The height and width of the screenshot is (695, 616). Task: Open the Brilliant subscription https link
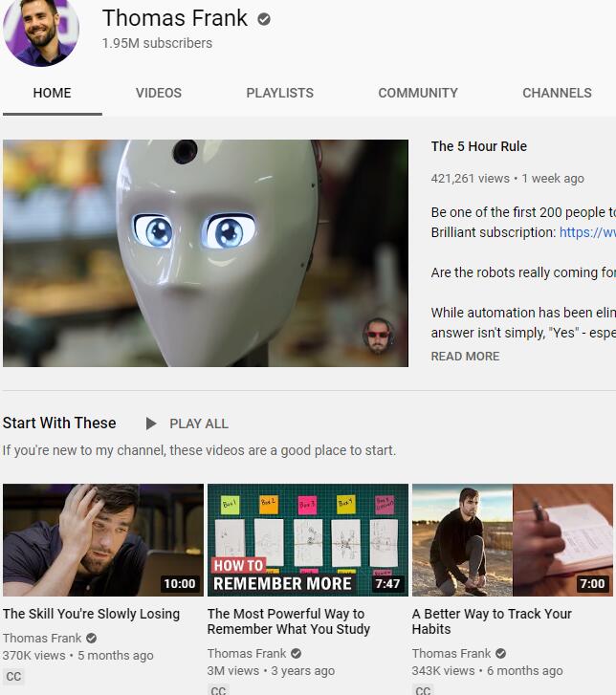click(587, 232)
